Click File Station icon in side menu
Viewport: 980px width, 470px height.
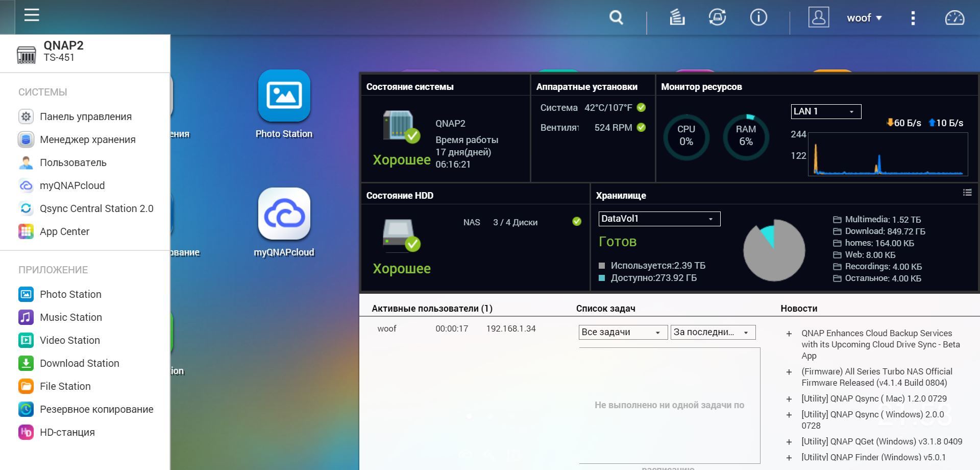[26, 386]
